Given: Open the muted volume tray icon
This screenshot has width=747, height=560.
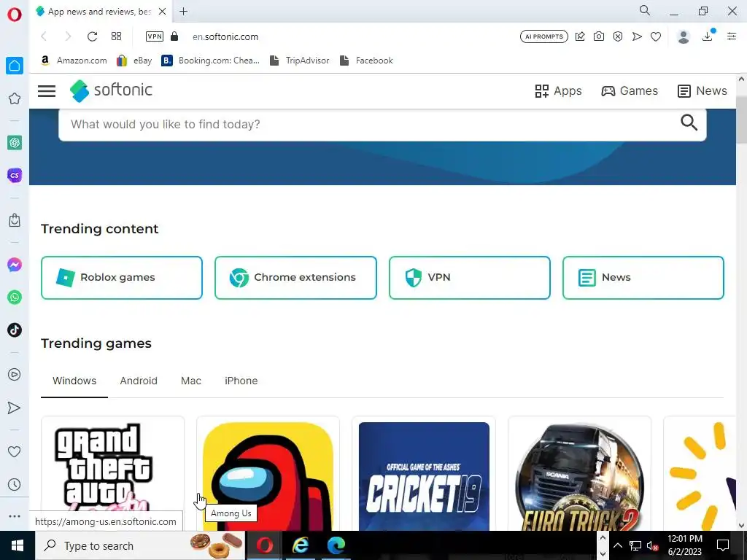Looking at the screenshot, I should click(x=652, y=545).
